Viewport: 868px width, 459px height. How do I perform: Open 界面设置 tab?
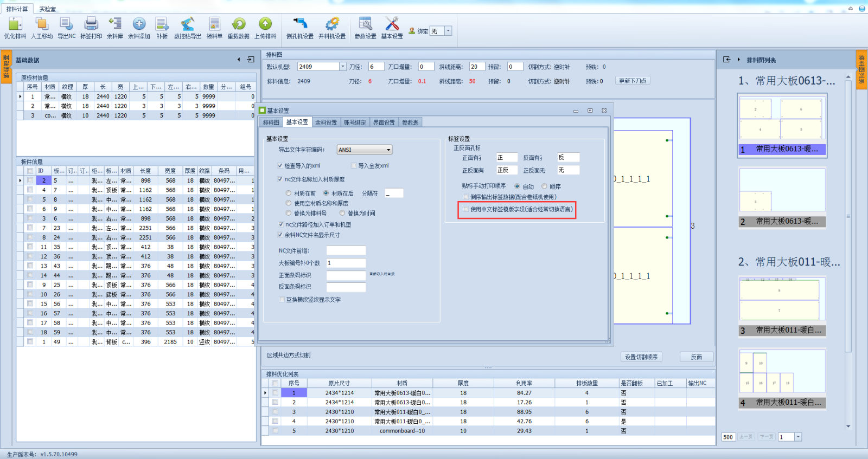pyautogui.click(x=384, y=122)
